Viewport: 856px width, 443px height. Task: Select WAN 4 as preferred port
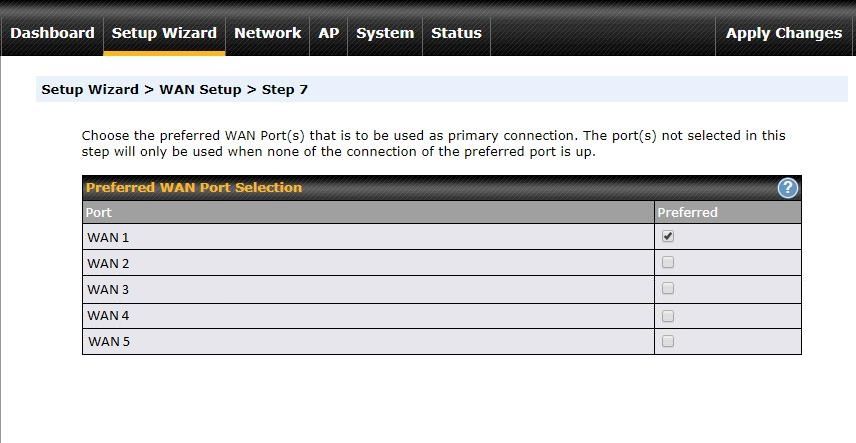668,315
